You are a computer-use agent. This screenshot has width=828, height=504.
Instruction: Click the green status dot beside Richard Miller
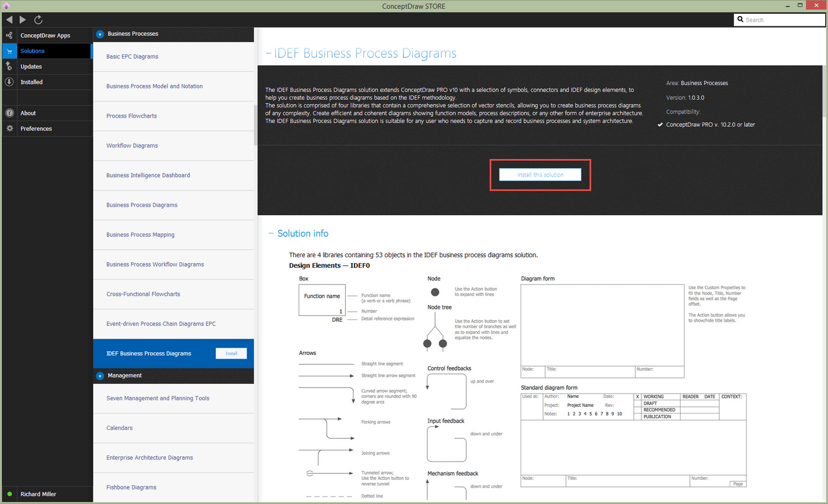pyautogui.click(x=9, y=494)
